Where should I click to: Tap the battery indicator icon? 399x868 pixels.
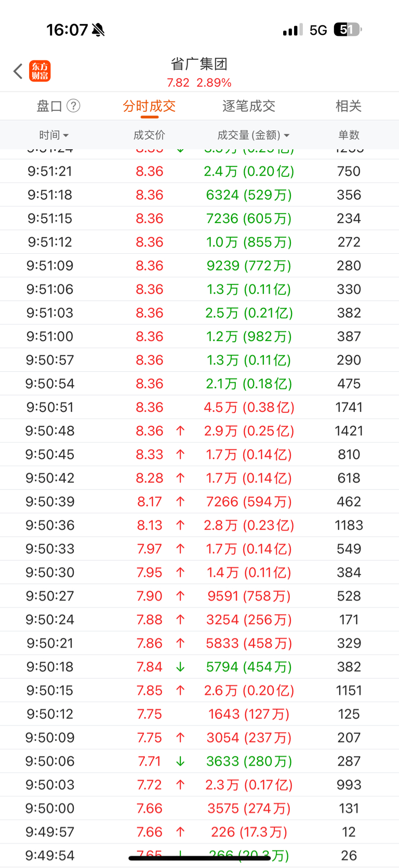[x=348, y=30]
